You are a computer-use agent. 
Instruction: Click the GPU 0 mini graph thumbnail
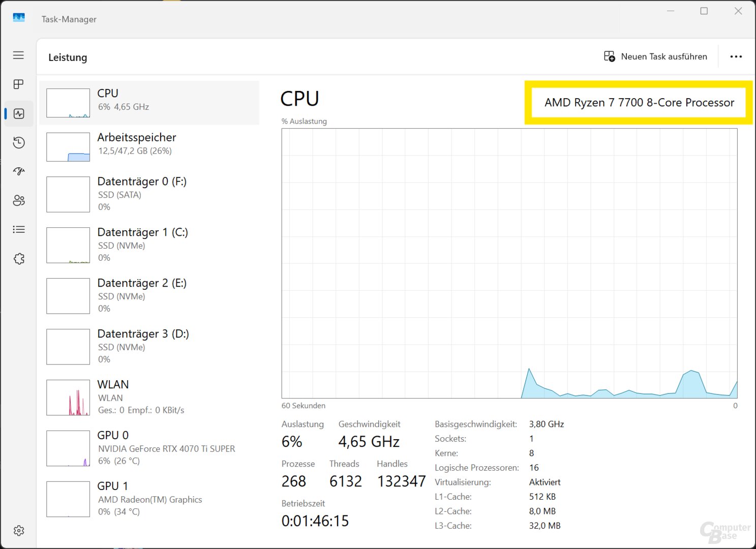68,448
